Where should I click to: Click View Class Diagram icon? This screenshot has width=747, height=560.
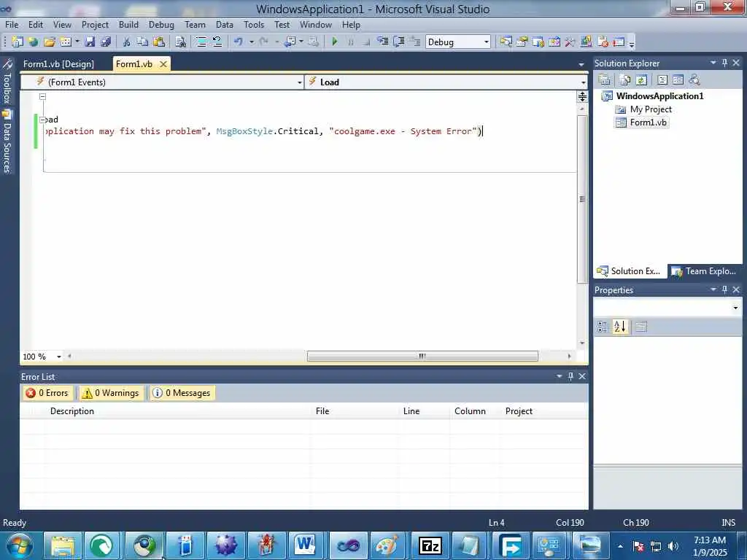694,80
